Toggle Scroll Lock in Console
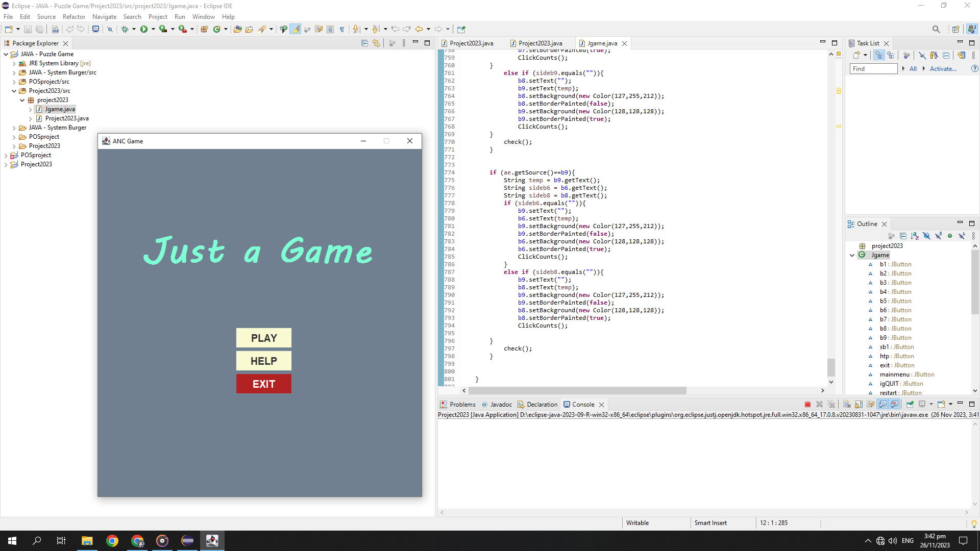Viewport: 980px width, 551px height. click(x=859, y=405)
